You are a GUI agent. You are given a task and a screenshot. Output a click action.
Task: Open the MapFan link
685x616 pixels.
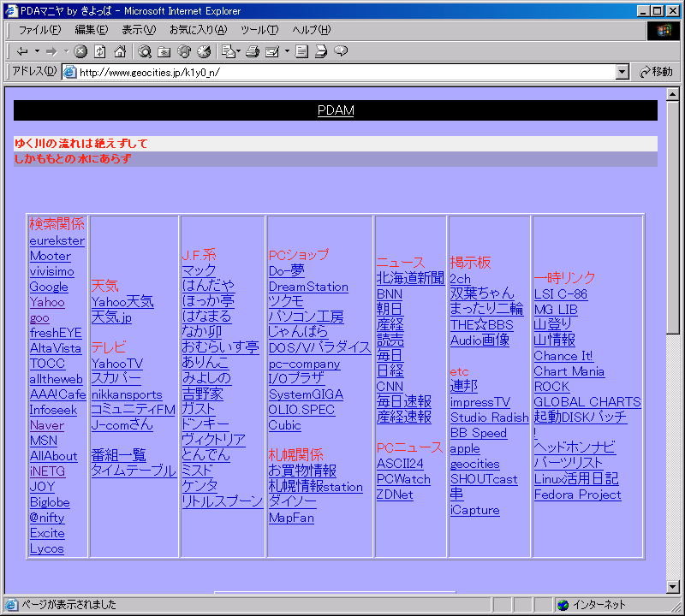pyautogui.click(x=291, y=518)
